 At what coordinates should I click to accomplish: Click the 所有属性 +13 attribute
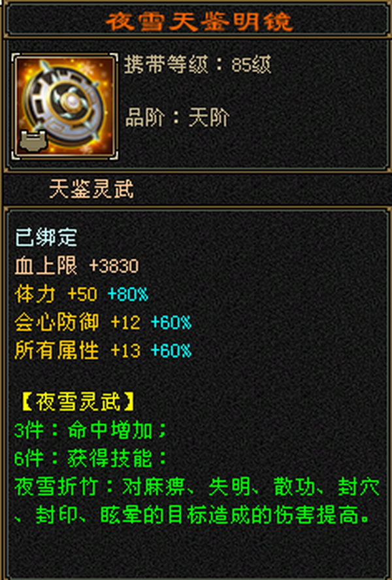pyautogui.click(x=77, y=350)
